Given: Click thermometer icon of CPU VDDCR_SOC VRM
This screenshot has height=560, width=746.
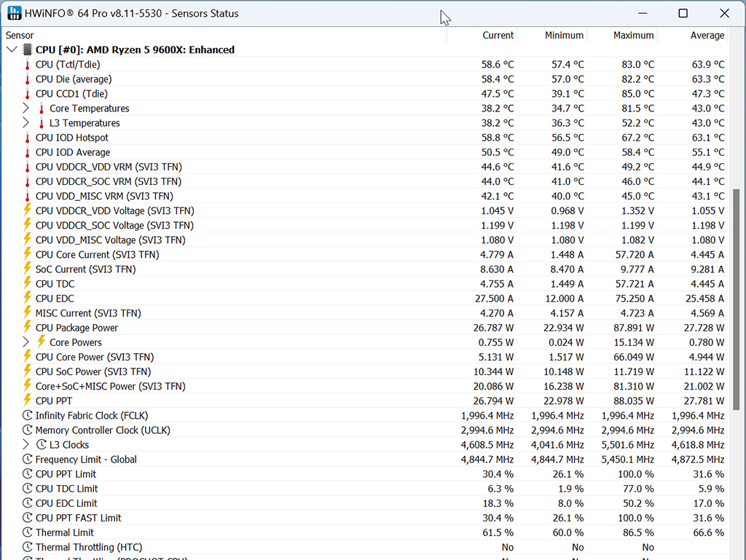Looking at the screenshot, I should point(27,182).
